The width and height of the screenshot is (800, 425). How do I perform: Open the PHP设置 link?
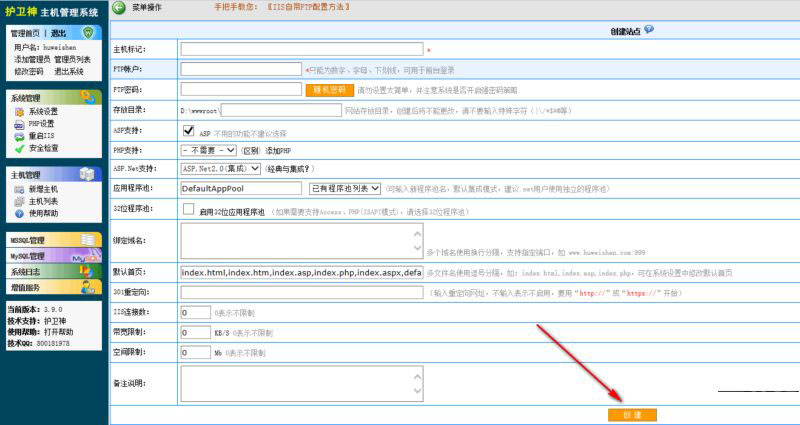41,124
